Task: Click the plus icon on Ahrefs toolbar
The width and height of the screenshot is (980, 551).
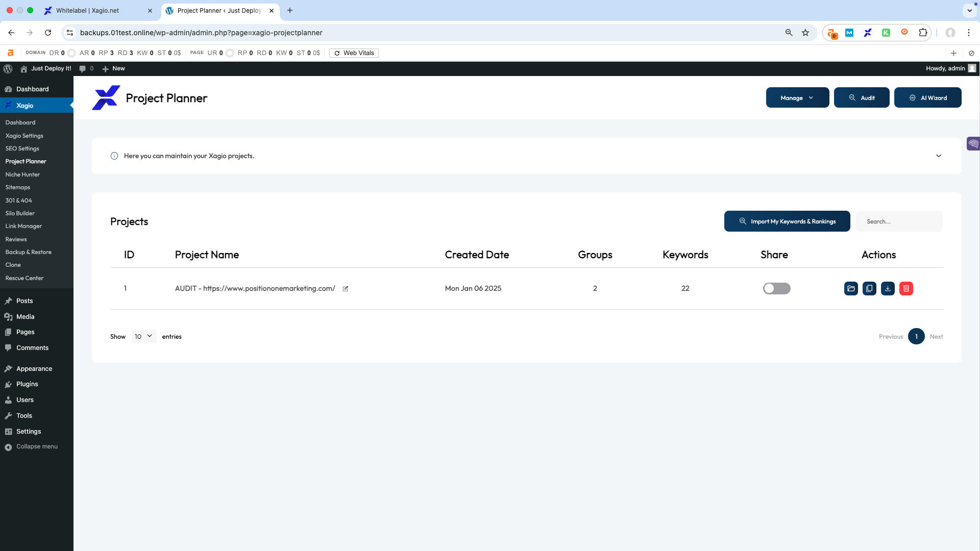Action: point(953,53)
